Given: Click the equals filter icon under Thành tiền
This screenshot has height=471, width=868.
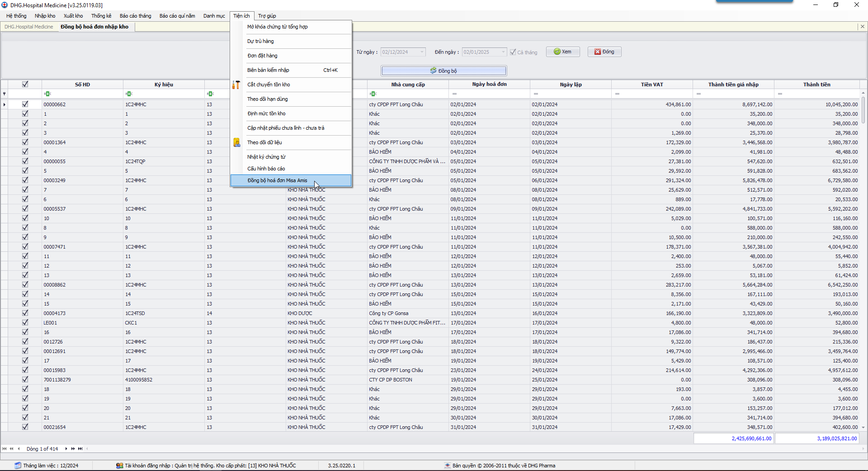Looking at the screenshot, I should 780,94.
